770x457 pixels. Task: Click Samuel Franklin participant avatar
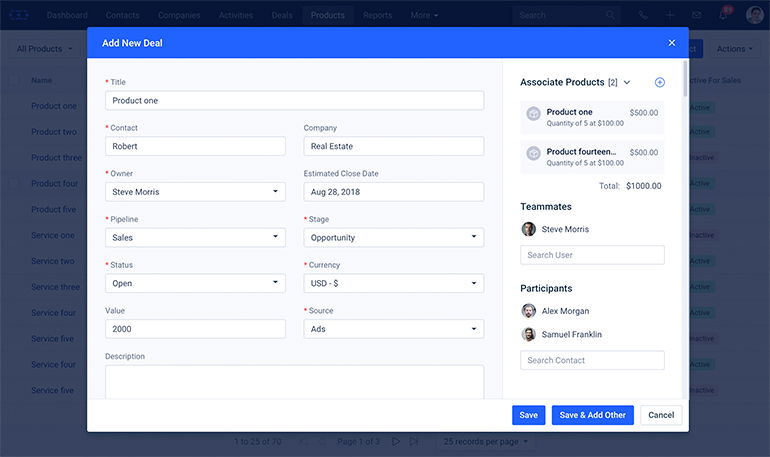point(528,334)
